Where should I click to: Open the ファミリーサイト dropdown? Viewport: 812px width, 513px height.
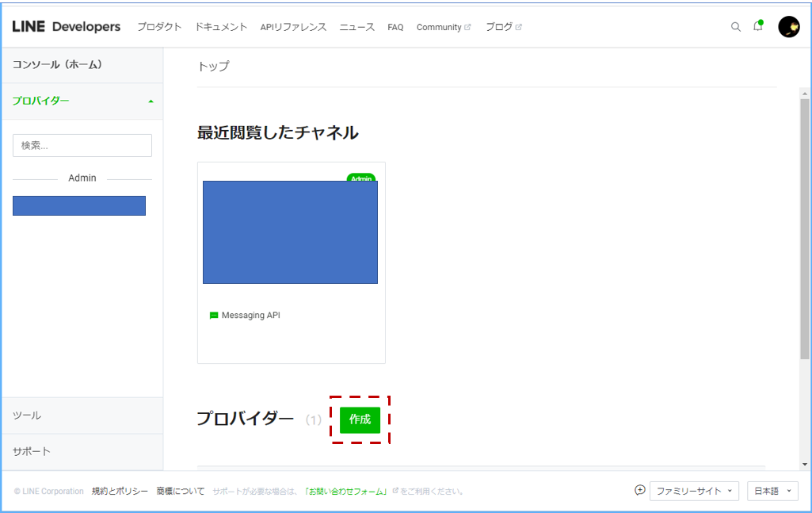pos(694,491)
